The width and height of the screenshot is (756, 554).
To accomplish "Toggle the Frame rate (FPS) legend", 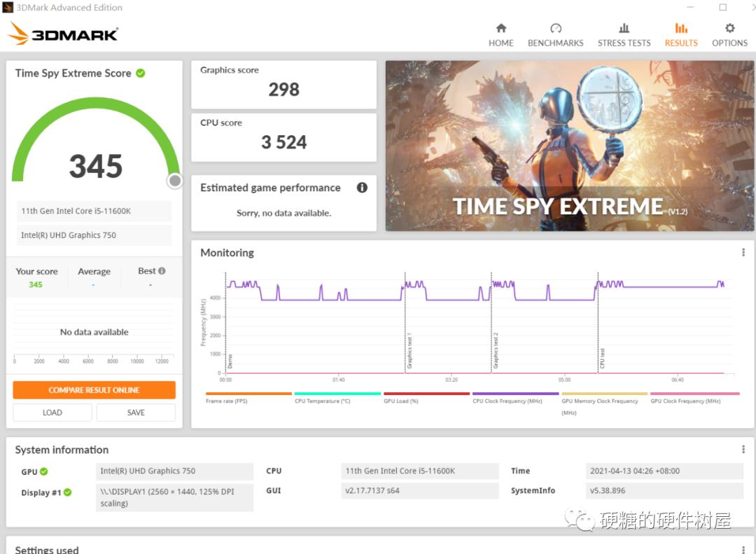I will tap(226, 401).
